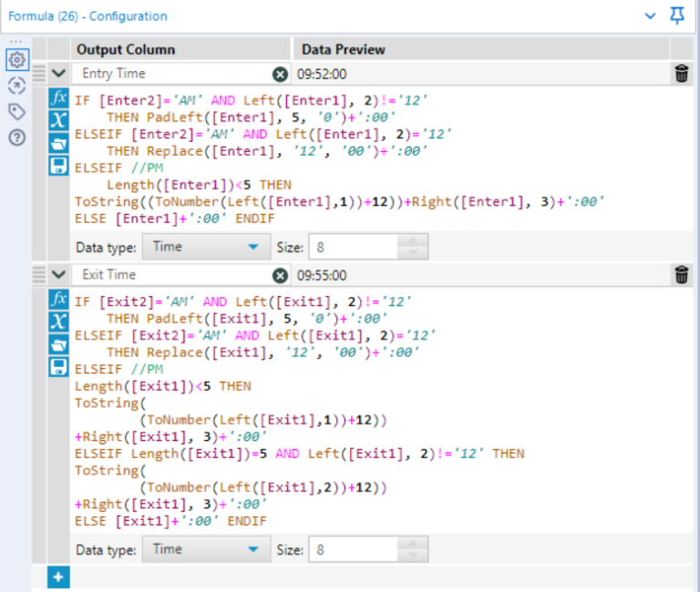Pin the Configuration window
This screenshot has width=700, height=592.
[x=677, y=16]
